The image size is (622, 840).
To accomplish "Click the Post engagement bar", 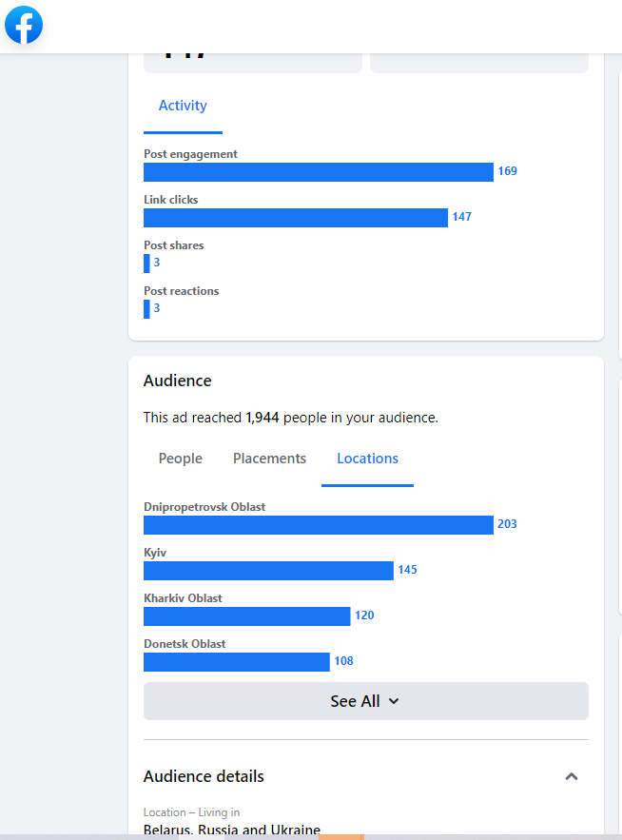I will point(318,172).
